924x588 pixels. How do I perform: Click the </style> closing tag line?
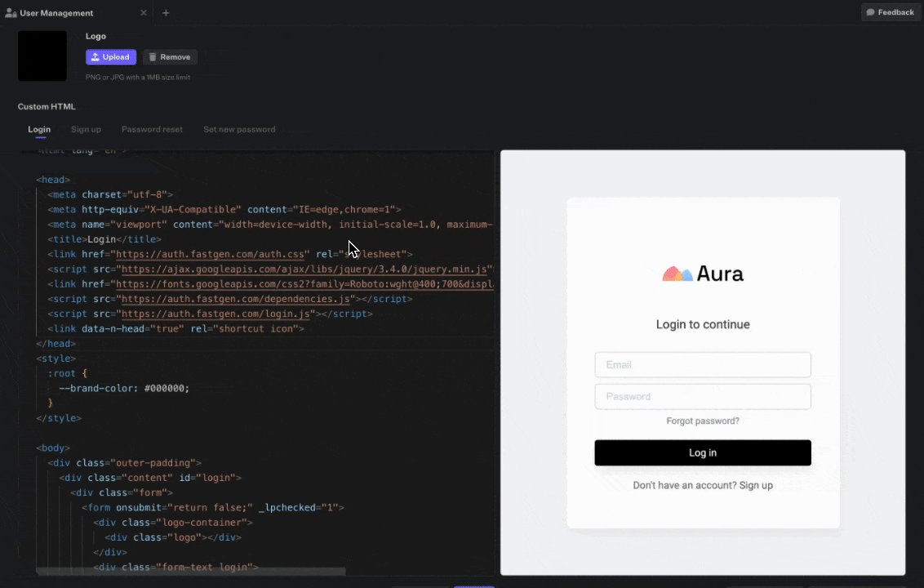59,418
